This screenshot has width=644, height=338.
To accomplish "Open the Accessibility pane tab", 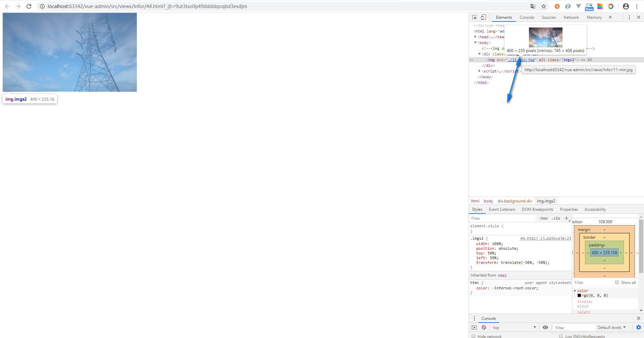I will 595,209.
